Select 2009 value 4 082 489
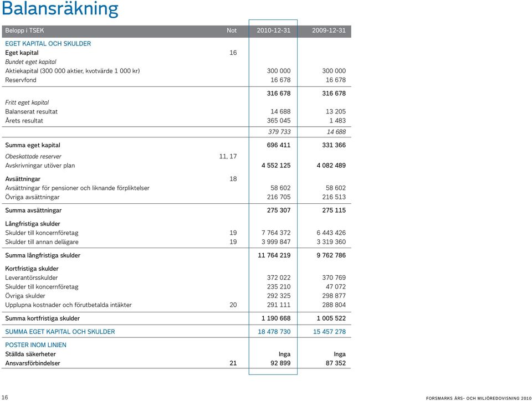The height and width of the screenshot is (401, 532). pos(331,166)
